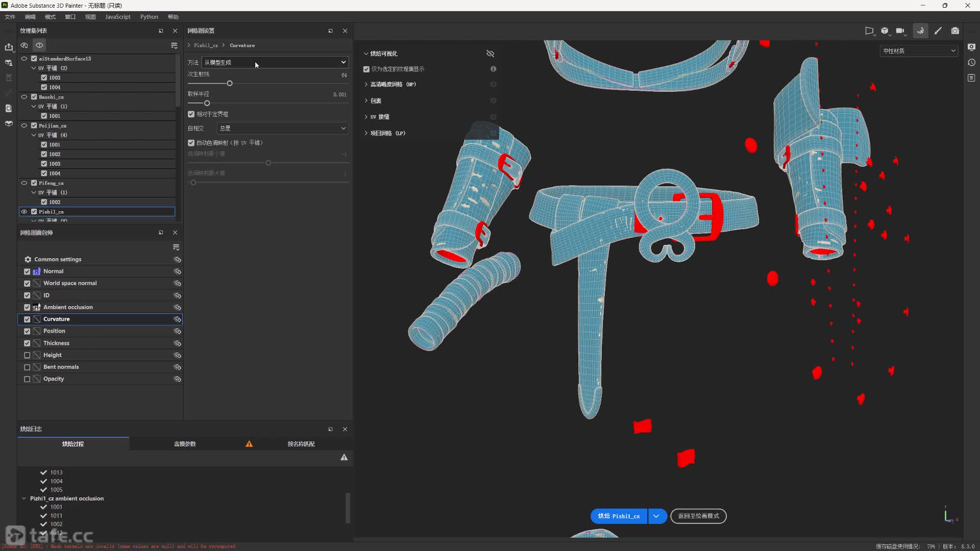980x551 pixels.
Task: Uncheck 仅为选定的纹理集显示 checkbox
Action: click(366, 69)
